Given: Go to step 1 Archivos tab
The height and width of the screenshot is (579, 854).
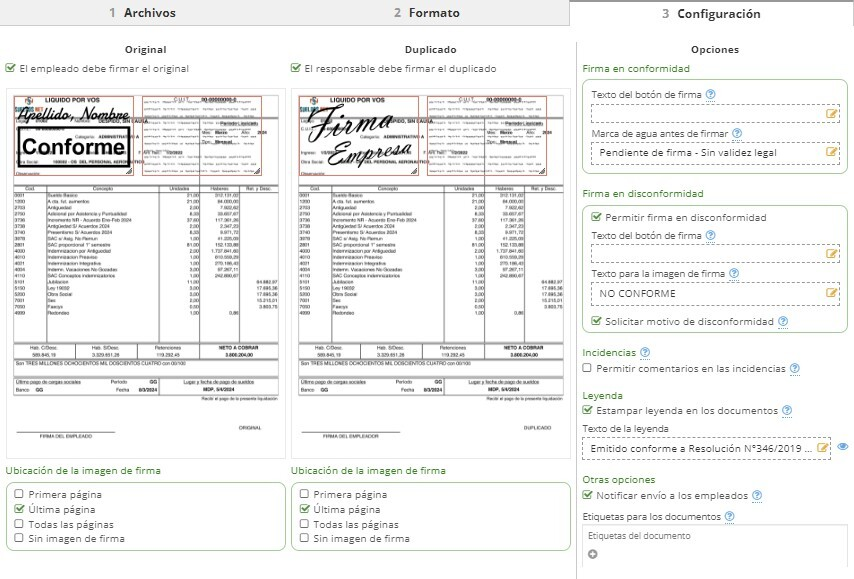Looking at the screenshot, I should pyautogui.click(x=142, y=13).
